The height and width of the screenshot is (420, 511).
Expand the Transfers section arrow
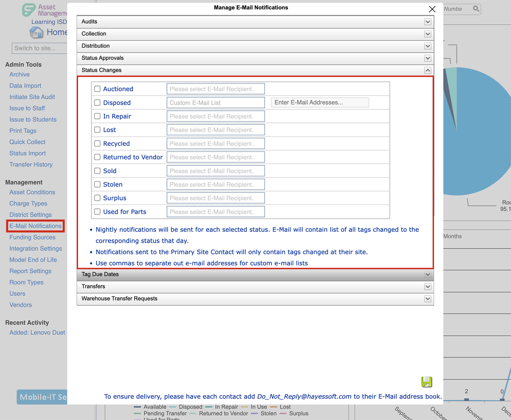pos(428,287)
